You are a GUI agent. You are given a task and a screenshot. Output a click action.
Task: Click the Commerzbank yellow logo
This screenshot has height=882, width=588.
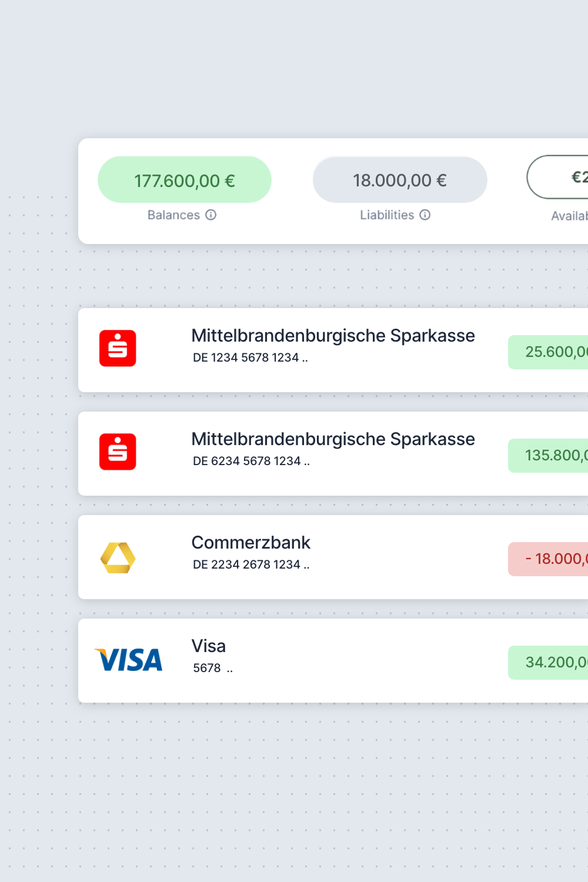point(118,558)
